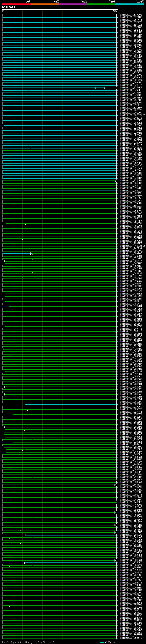Select the label UniRef100_A9NRA9
The height and width of the screenshot is (644, 146).
(x=131, y=281)
